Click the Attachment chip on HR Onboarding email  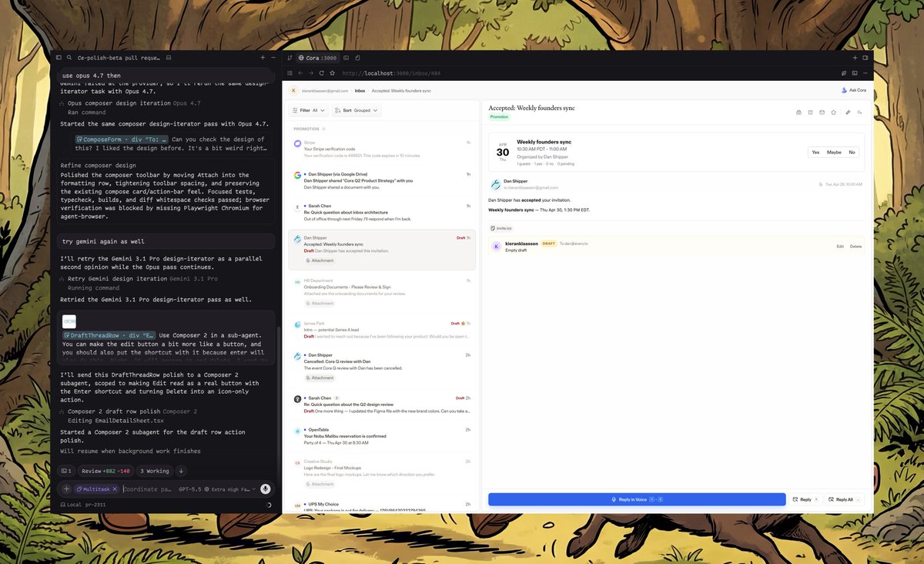tap(320, 304)
